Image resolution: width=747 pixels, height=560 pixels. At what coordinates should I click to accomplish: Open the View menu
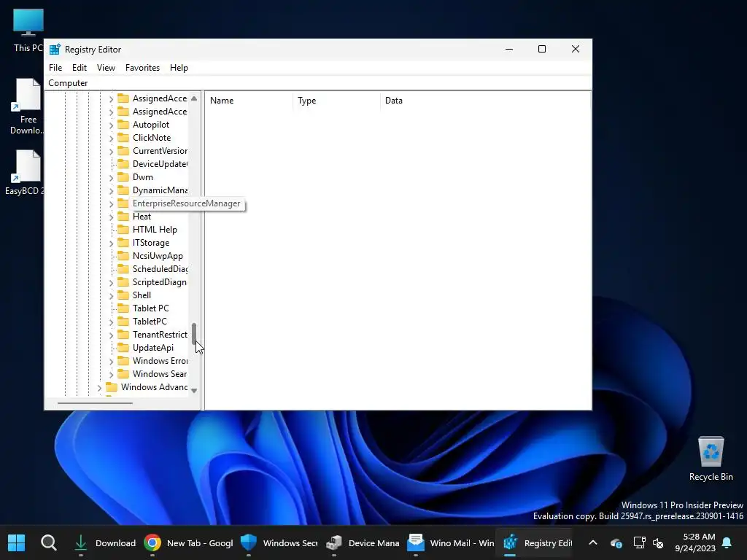click(106, 68)
